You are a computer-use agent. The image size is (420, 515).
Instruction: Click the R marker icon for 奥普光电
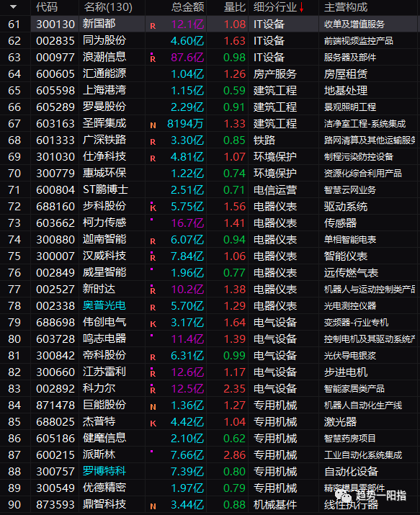coord(153,308)
